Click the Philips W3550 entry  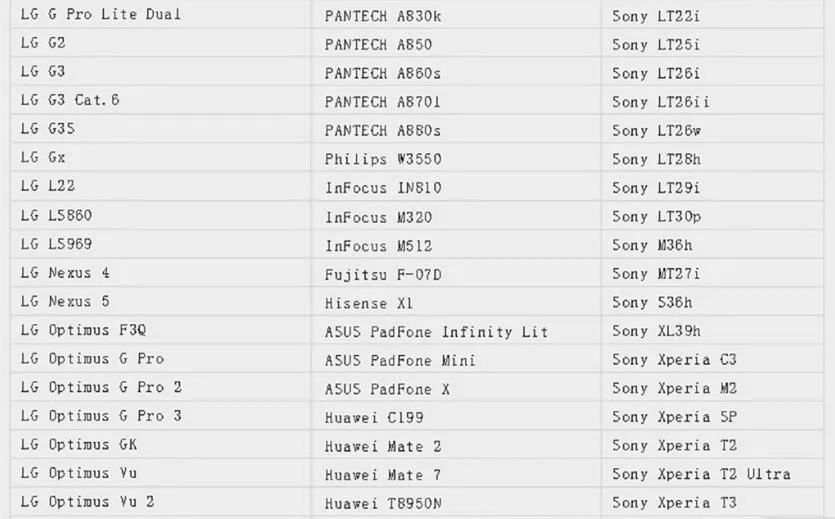point(456,158)
